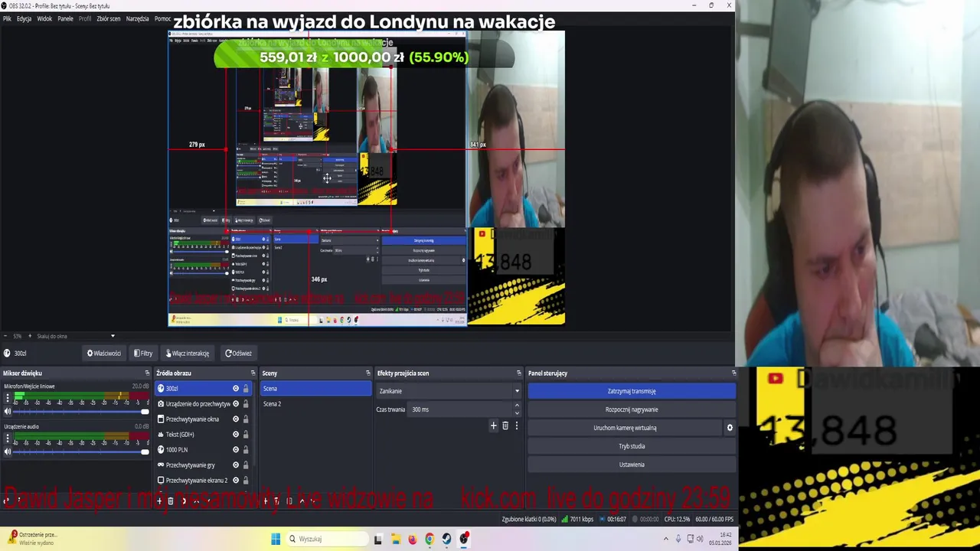This screenshot has height=551, width=980.
Task: Toggle visibility of the 300zl source
Action: coord(236,389)
